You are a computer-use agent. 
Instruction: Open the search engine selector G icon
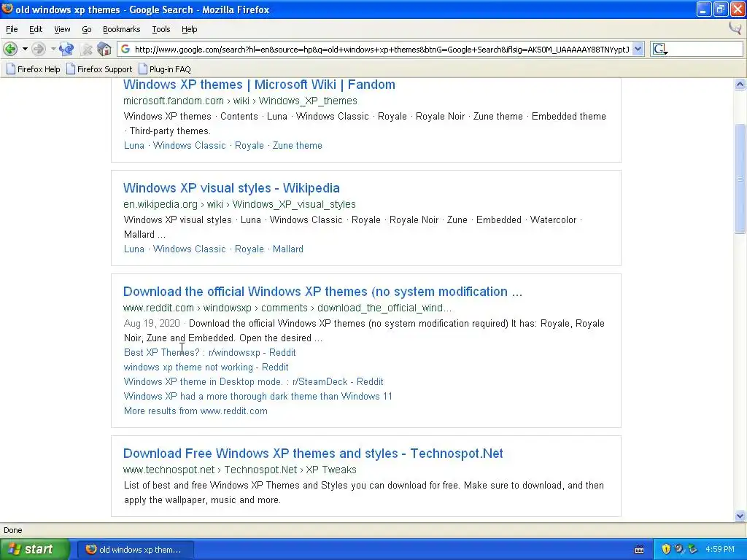tap(659, 49)
